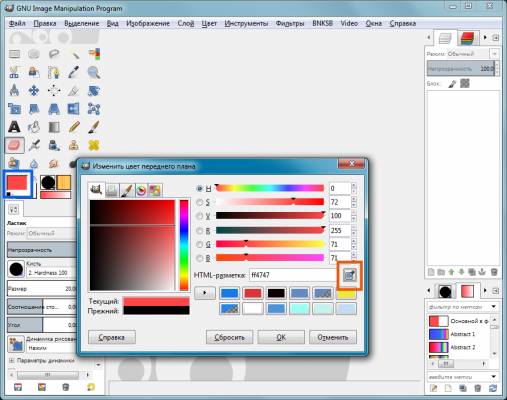
Task: Open the Файл menu
Action: coord(17,23)
